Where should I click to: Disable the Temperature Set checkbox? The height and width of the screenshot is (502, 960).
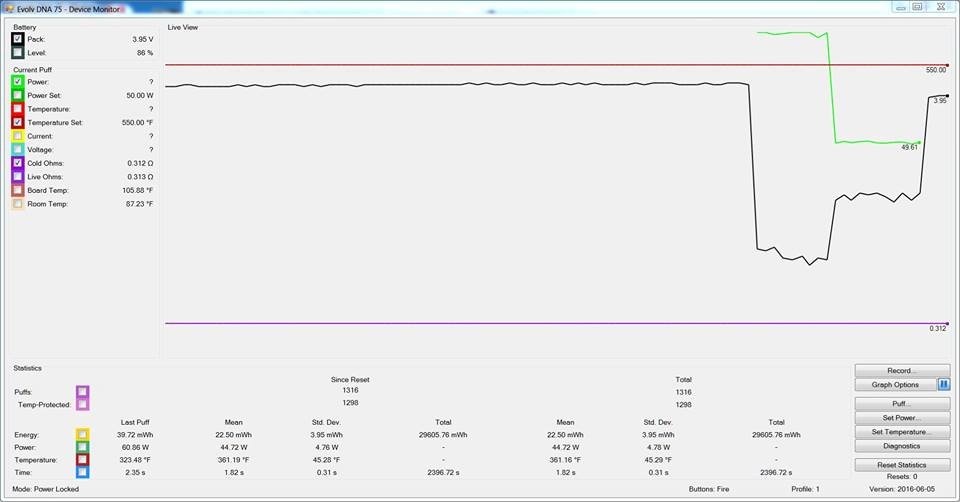coord(18,122)
